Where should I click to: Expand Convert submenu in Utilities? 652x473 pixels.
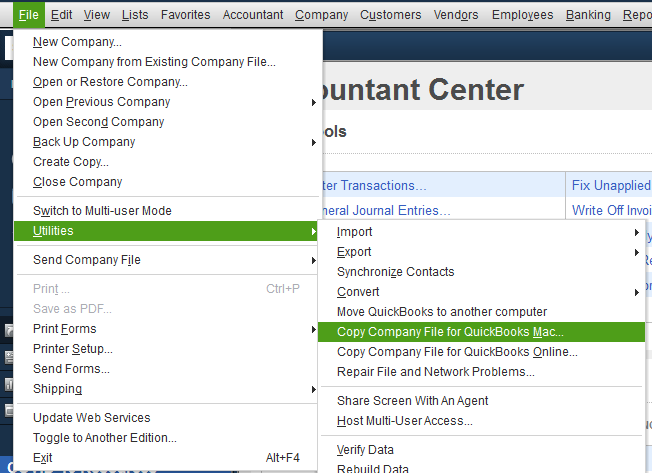[481, 291]
